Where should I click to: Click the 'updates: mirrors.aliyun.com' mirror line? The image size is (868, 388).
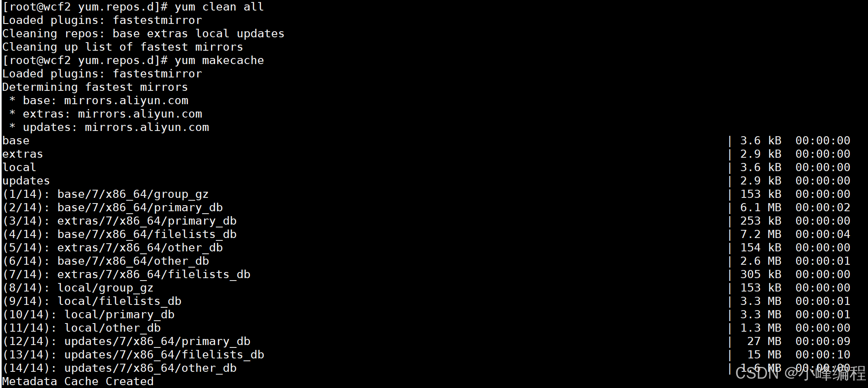pyautogui.click(x=109, y=127)
